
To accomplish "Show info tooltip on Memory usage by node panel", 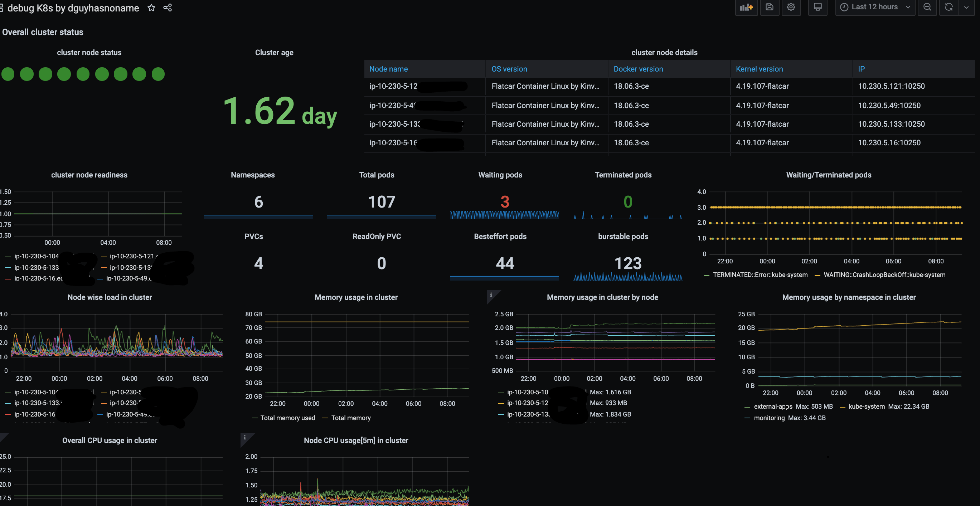I will coord(491,295).
